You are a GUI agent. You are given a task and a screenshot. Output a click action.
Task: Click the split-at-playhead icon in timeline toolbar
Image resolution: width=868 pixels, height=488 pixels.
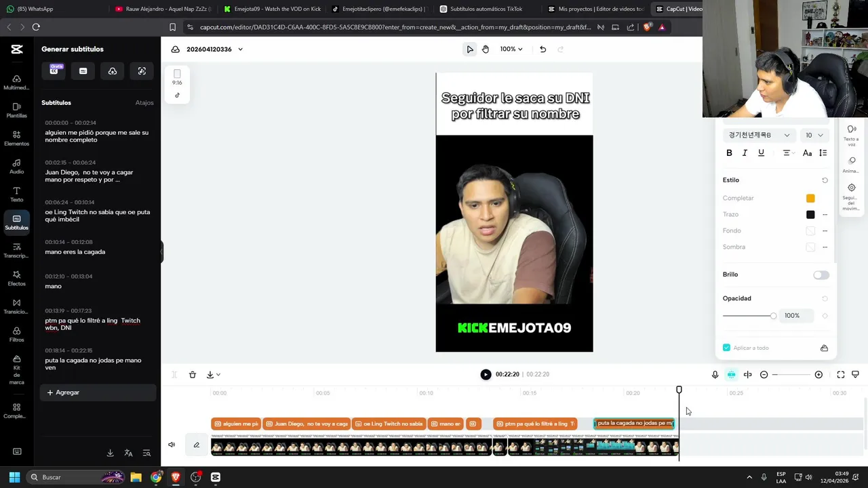747,374
